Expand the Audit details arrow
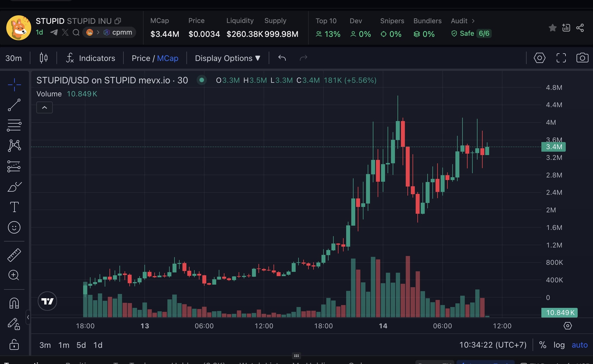The width and height of the screenshot is (593, 364). 473,21
